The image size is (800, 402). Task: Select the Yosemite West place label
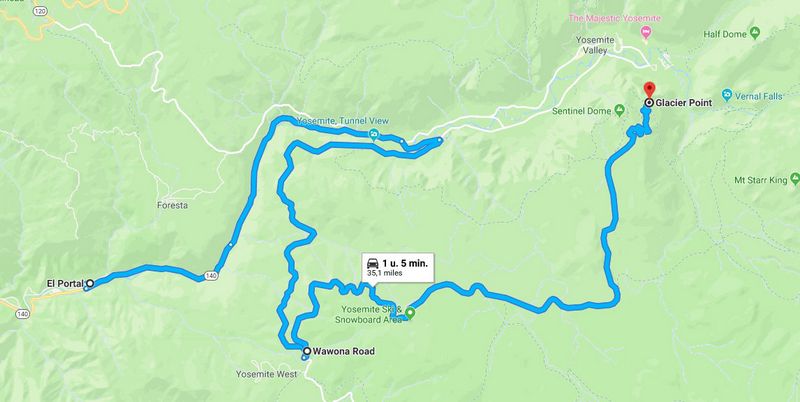(x=266, y=374)
